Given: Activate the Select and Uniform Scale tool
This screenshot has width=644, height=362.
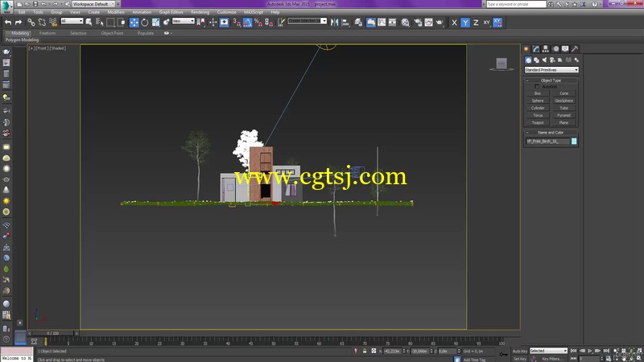Looking at the screenshot, I should (155, 23).
